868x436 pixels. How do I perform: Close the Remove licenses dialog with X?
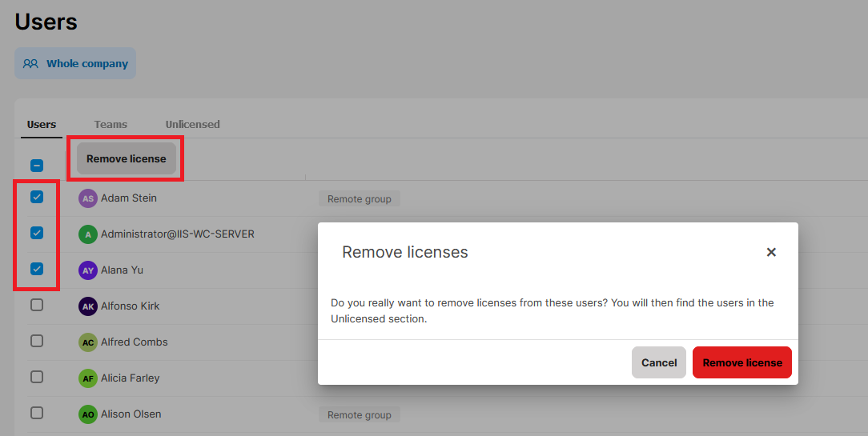coord(771,252)
